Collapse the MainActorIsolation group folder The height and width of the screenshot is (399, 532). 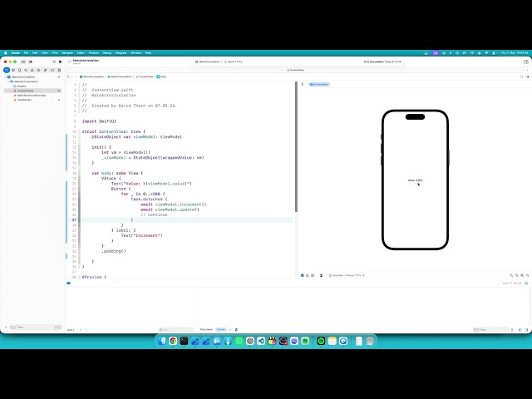pos(8,81)
